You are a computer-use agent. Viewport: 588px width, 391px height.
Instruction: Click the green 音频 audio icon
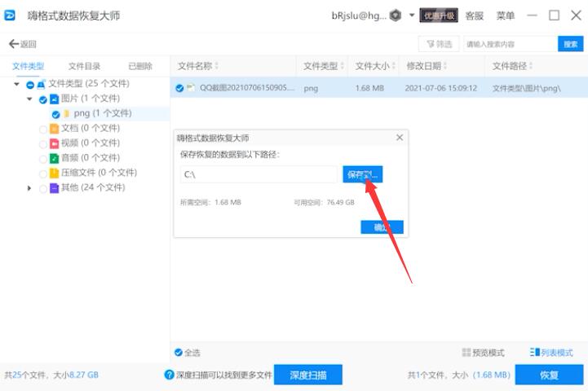click(55, 158)
